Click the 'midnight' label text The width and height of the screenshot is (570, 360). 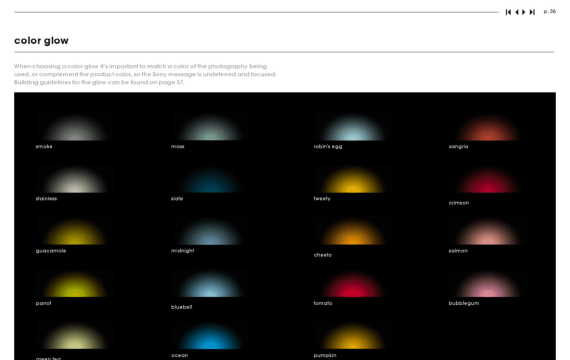[182, 251]
